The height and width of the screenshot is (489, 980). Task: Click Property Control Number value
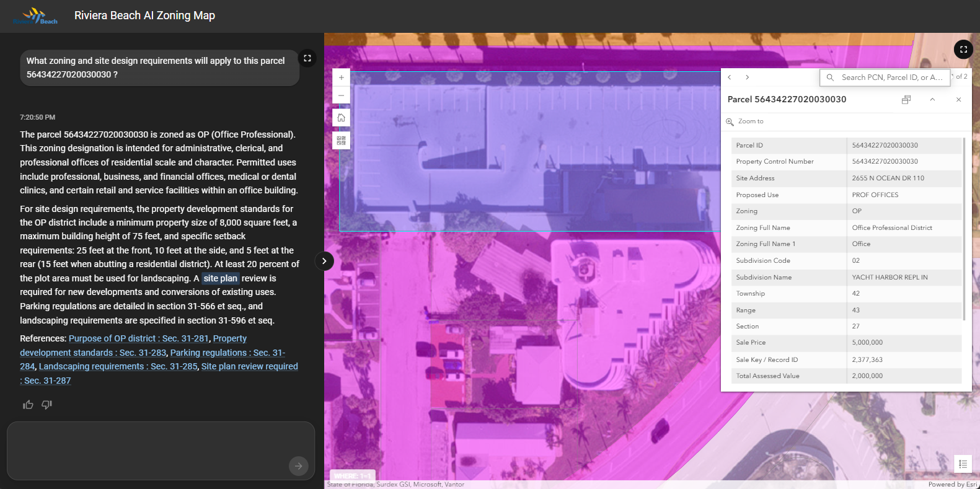885,162
